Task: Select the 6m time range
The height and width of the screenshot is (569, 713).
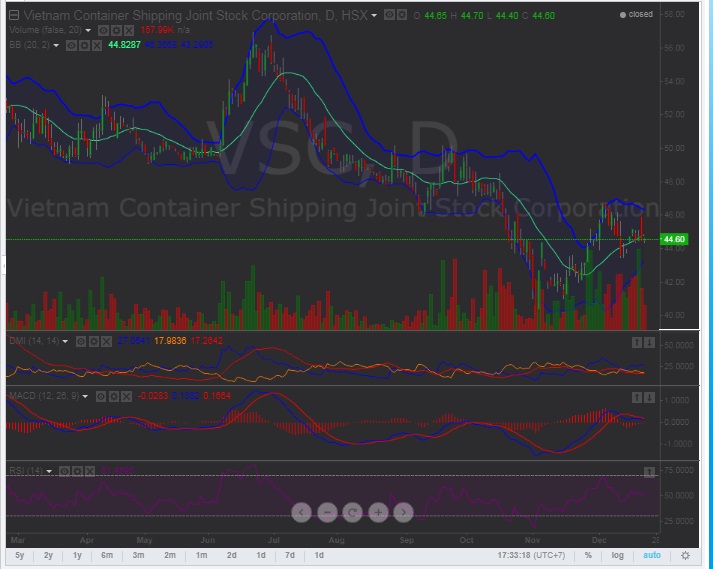Action: tap(108, 555)
